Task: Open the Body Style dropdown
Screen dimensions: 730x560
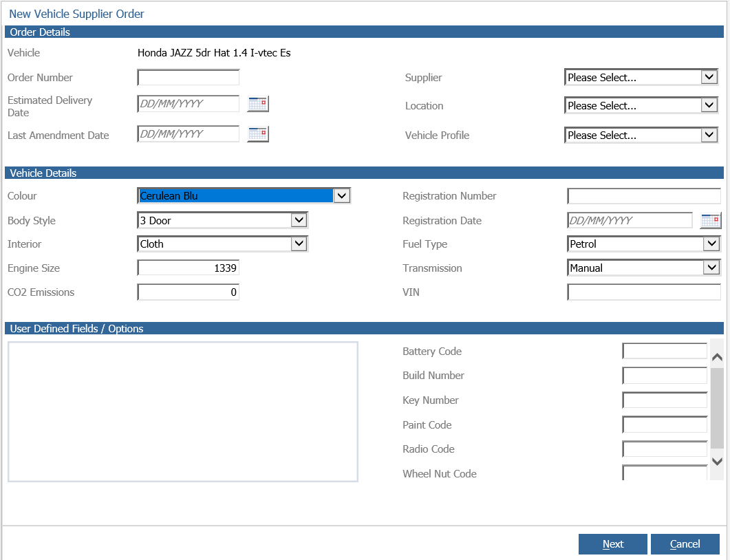Action: point(222,220)
